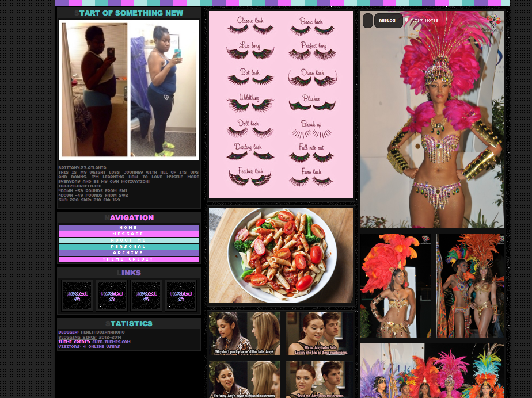
Task: Click the heart icon beside the notes count
Action: coord(406,21)
